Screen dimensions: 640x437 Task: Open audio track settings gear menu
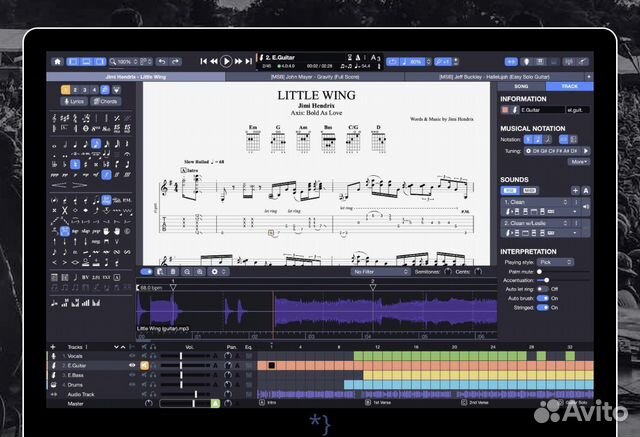[217, 272]
